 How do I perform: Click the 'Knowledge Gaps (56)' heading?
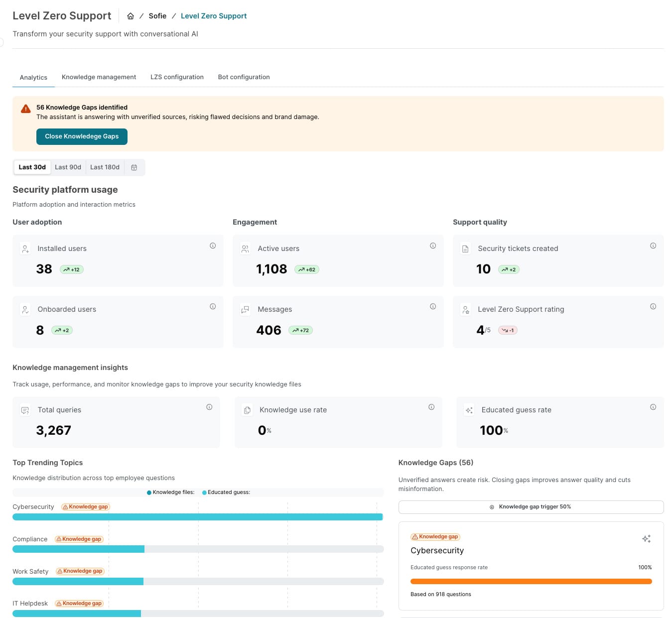[x=436, y=463]
